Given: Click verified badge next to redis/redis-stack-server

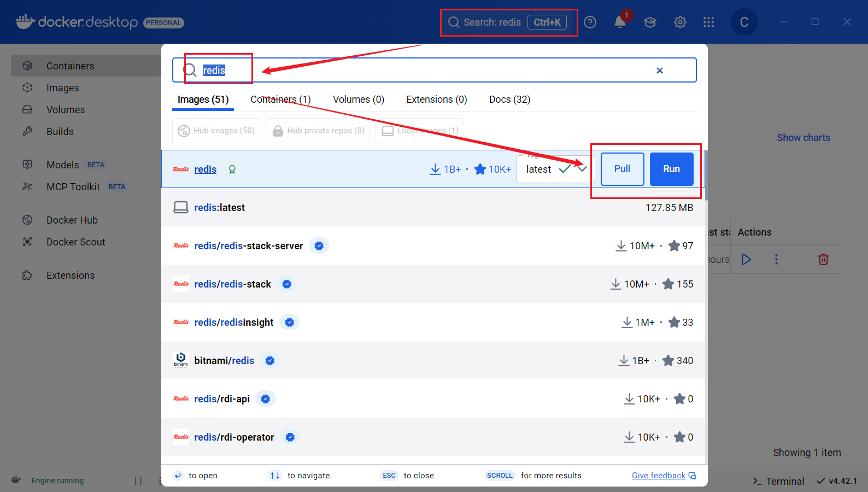Looking at the screenshot, I should (x=319, y=246).
